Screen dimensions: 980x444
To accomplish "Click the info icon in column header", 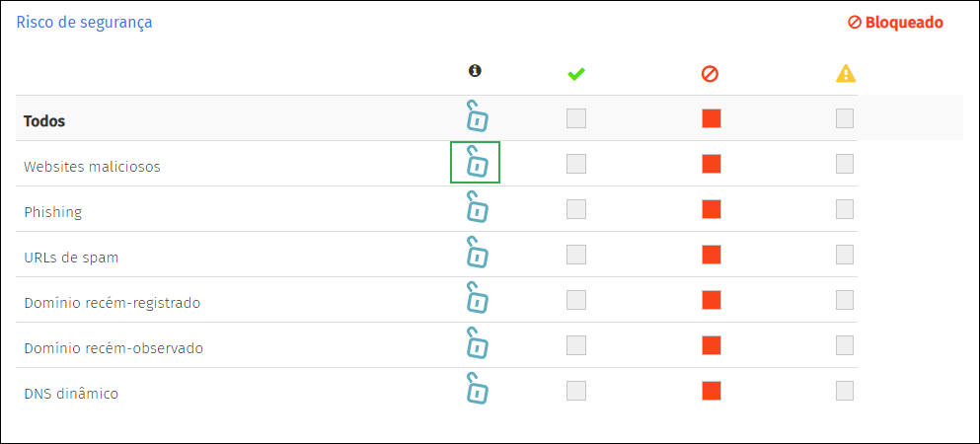I will tap(475, 71).
